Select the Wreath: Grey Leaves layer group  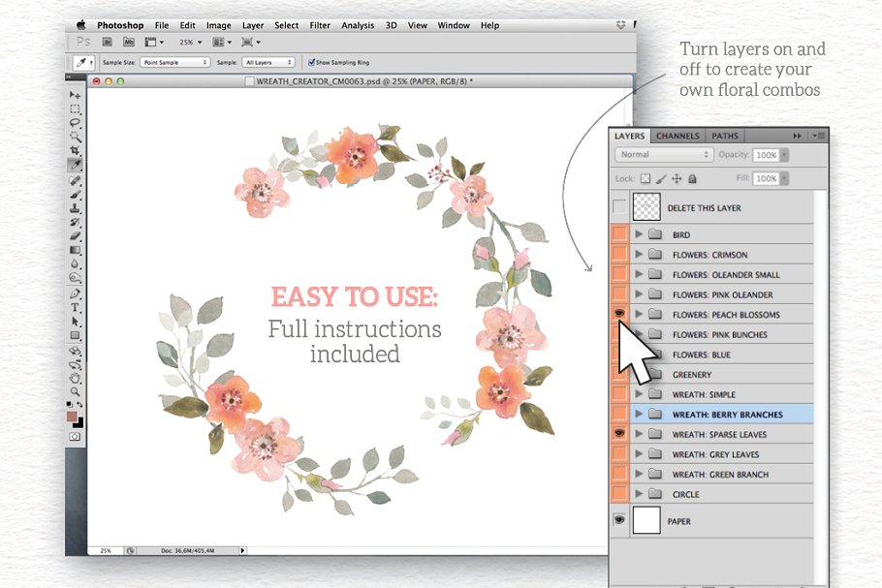(x=715, y=454)
